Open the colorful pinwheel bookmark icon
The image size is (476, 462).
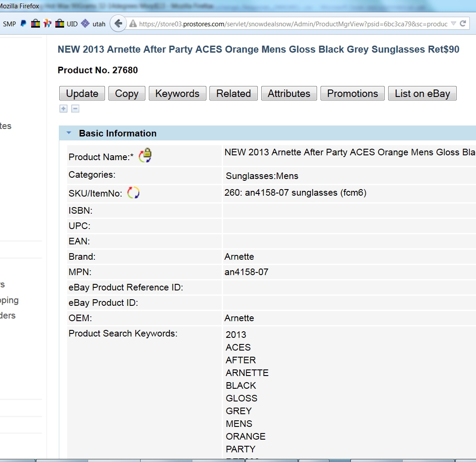point(47,23)
